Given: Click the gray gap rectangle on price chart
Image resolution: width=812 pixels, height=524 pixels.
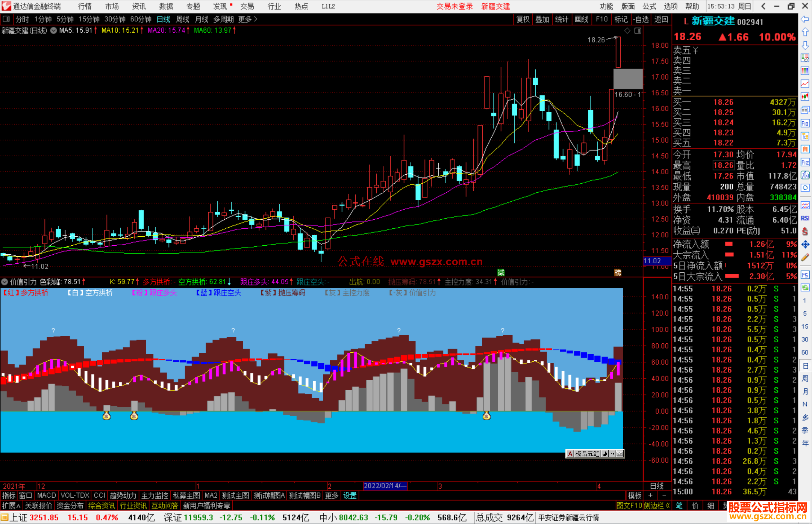Looking at the screenshot, I should point(628,79).
